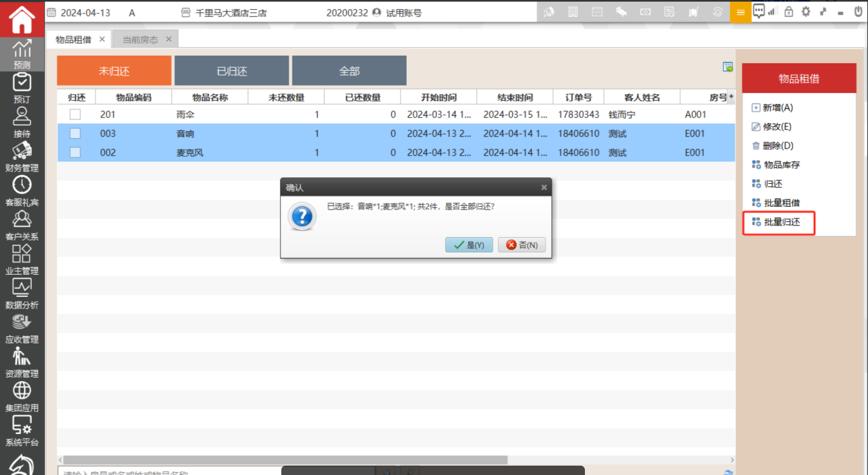
Task: Tick the checkbox for 雨伞 row
Action: coord(75,115)
